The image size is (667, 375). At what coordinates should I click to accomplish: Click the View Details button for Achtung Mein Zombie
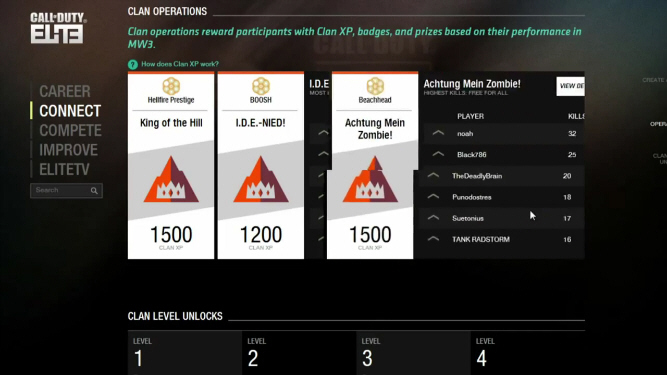tap(570, 86)
